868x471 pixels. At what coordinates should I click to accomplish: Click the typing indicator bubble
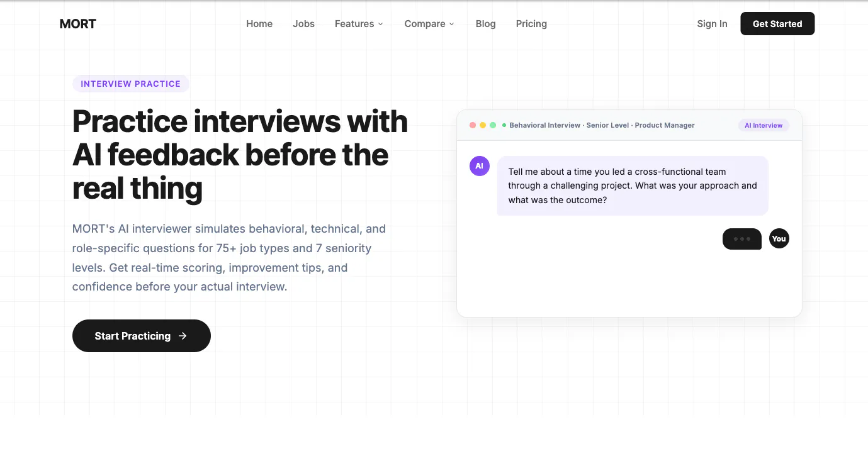pyautogui.click(x=742, y=239)
